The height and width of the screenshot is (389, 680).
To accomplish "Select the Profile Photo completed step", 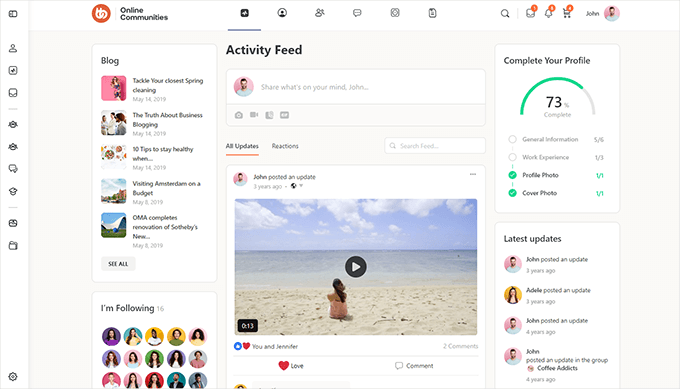I will pyautogui.click(x=556, y=175).
